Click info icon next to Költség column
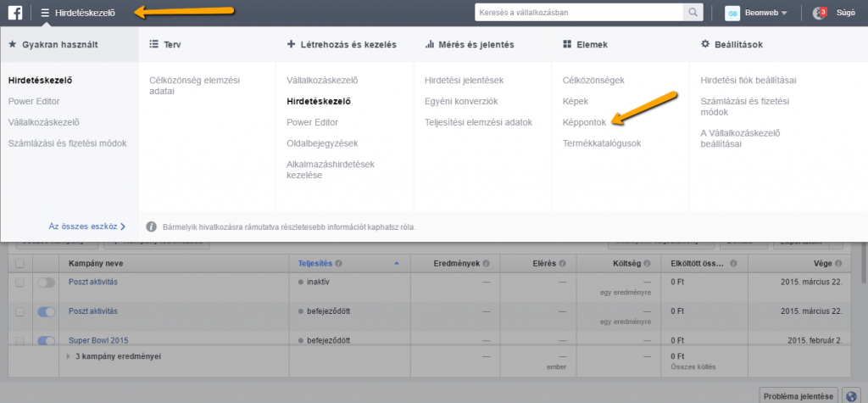 pyautogui.click(x=647, y=264)
